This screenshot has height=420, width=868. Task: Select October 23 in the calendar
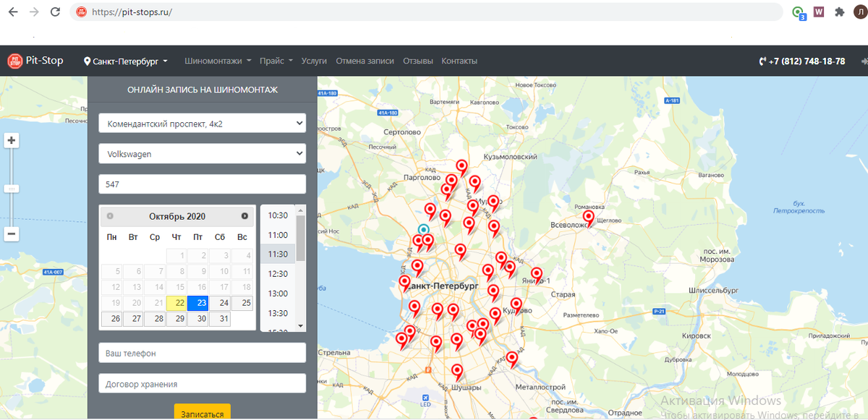point(197,303)
